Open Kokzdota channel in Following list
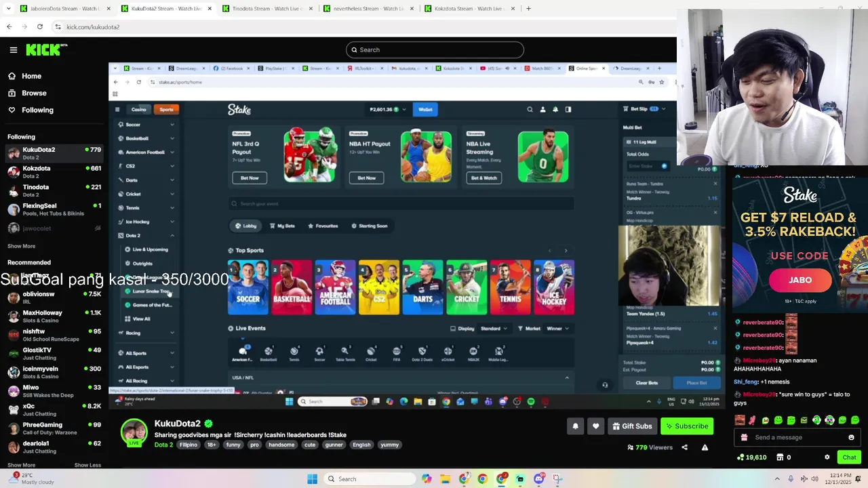This screenshot has height=488, width=868. [x=54, y=171]
